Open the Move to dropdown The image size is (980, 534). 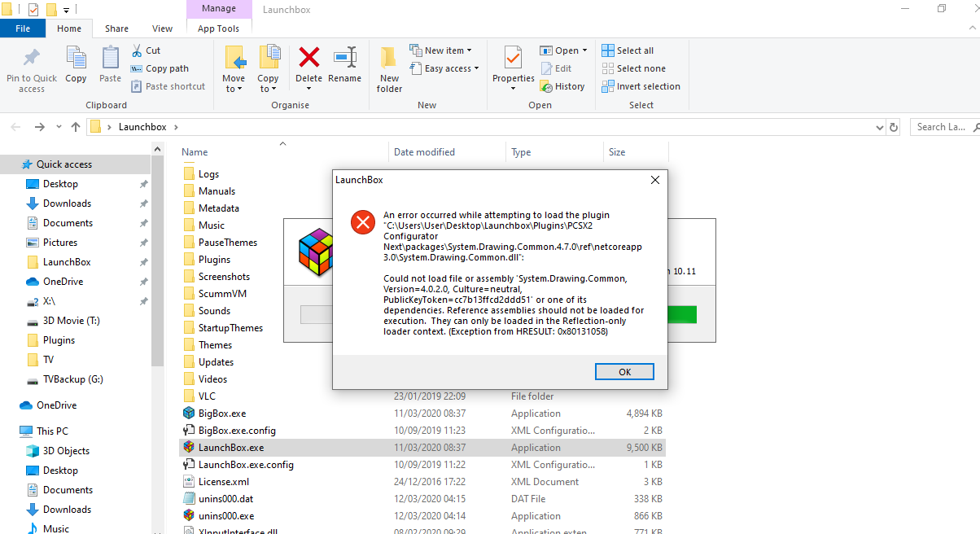point(234,69)
